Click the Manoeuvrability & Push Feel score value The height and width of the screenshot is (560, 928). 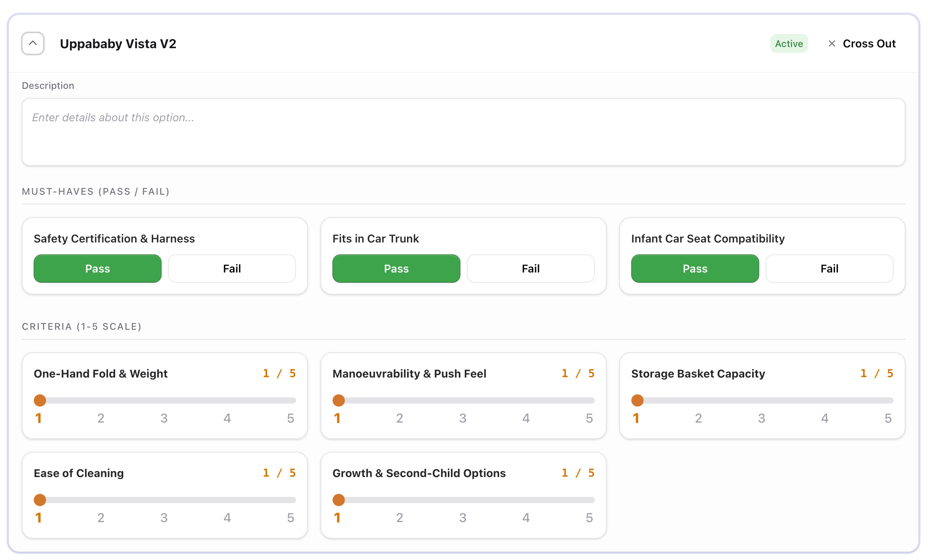(578, 373)
